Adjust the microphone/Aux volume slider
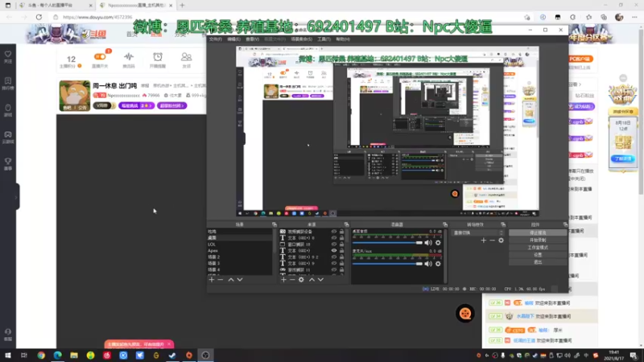644x362 pixels. pyautogui.click(x=387, y=264)
